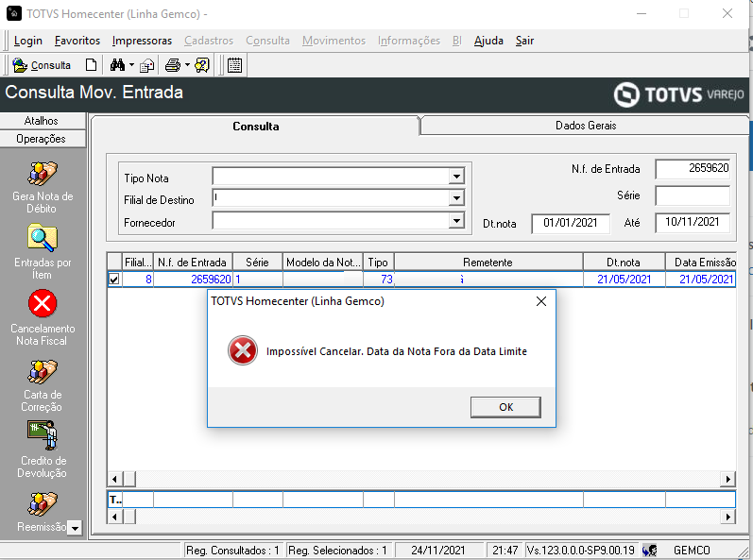Click the first 21/05/2021 date cell

click(x=624, y=280)
